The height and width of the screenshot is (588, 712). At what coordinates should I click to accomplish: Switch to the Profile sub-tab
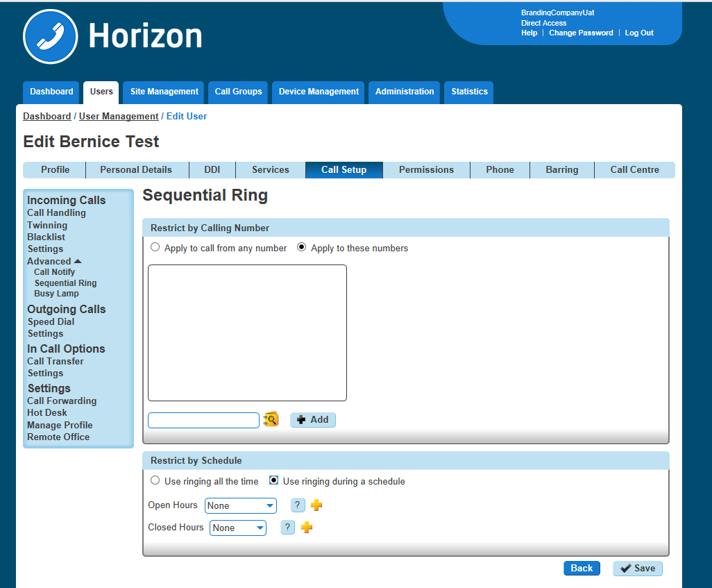[x=55, y=170]
